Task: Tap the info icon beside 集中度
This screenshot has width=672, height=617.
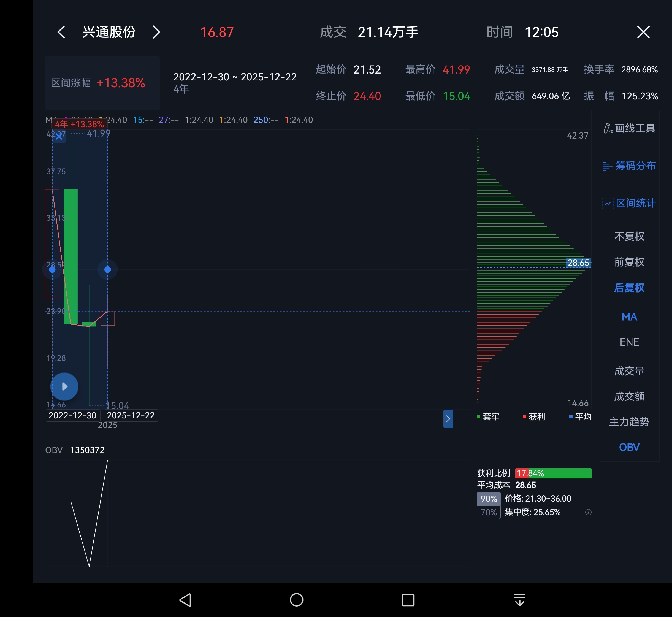Action: pyautogui.click(x=588, y=512)
